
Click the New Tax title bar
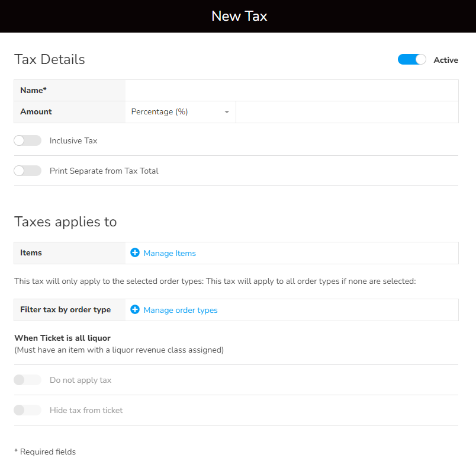[x=239, y=16]
